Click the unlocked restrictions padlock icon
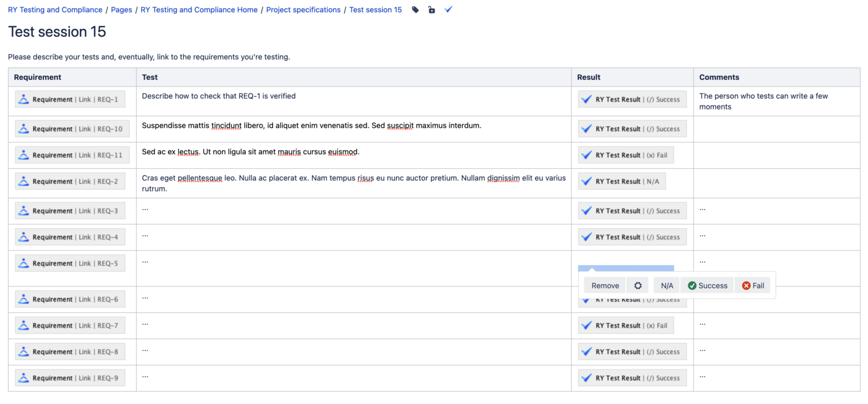The image size is (868, 404). coord(432,10)
